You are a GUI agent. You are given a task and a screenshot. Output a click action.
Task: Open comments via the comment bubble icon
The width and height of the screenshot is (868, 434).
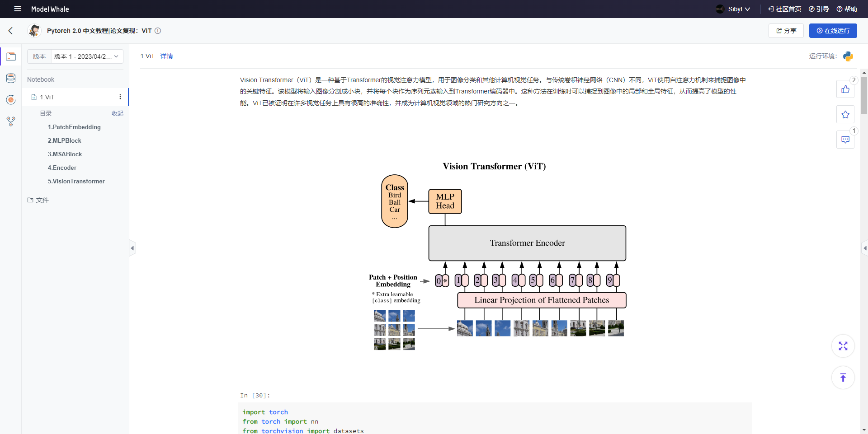pyautogui.click(x=845, y=140)
